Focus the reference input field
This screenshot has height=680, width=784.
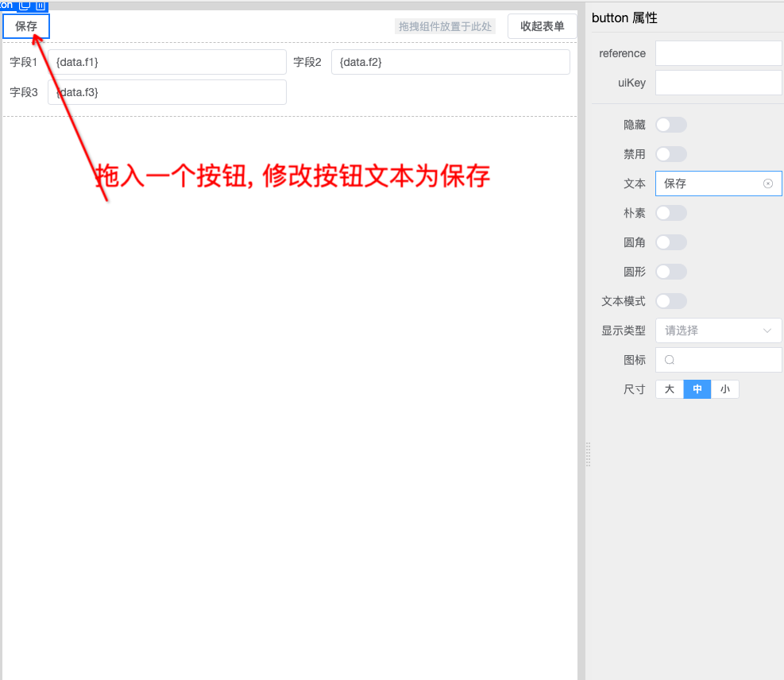click(x=719, y=53)
